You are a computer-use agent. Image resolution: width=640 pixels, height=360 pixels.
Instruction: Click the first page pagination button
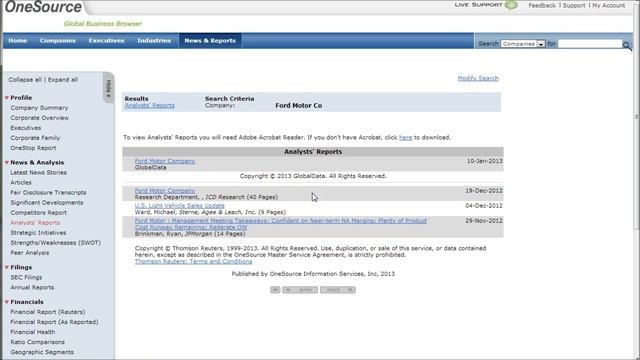(275, 290)
